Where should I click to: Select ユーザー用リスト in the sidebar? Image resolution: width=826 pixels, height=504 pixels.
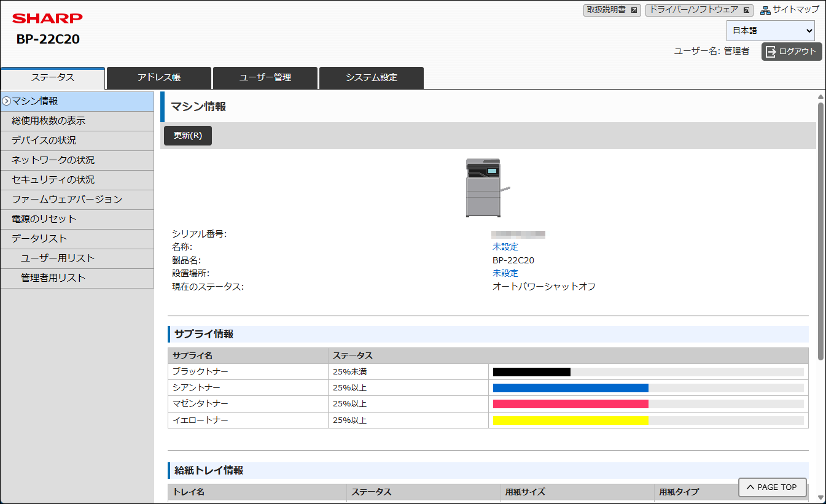pos(77,258)
